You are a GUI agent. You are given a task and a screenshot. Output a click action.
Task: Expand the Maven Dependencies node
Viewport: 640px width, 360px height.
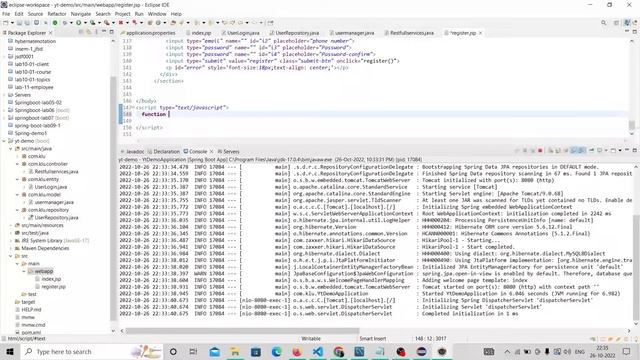(11, 248)
